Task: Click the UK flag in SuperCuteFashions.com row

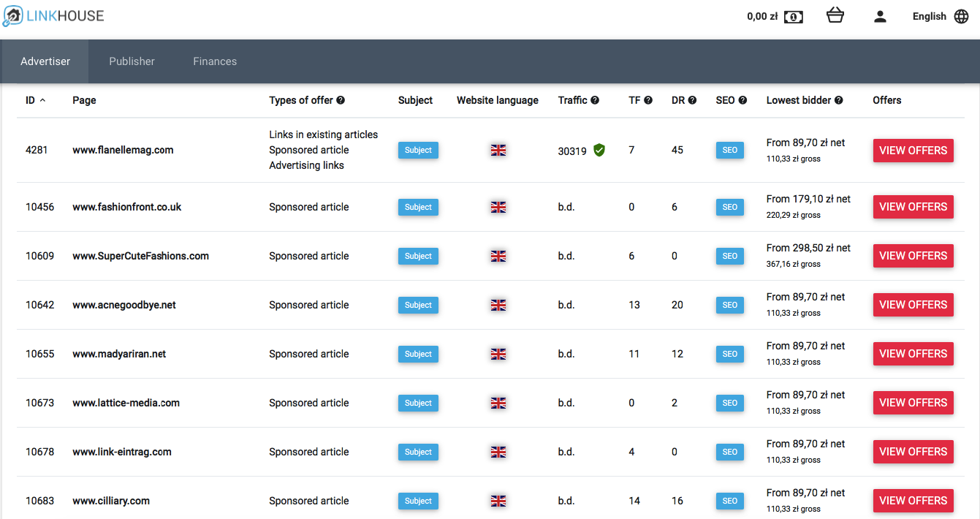Action: [x=498, y=256]
